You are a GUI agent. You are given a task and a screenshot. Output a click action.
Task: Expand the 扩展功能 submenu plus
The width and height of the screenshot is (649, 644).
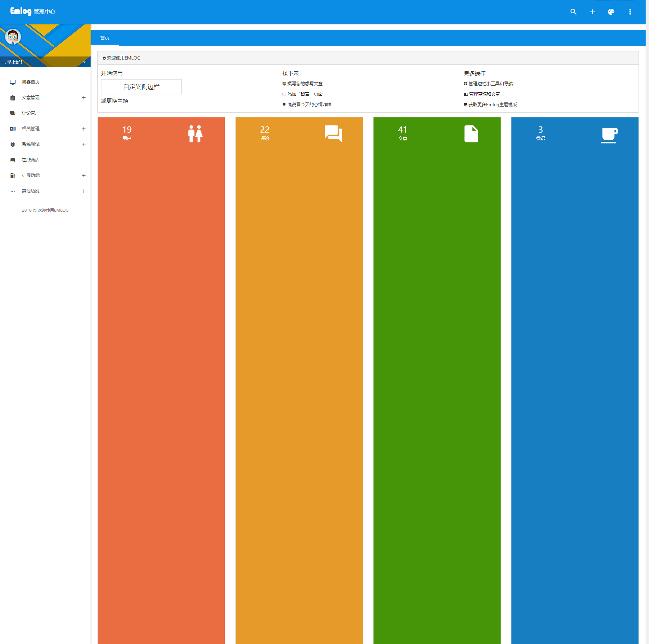(x=84, y=176)
